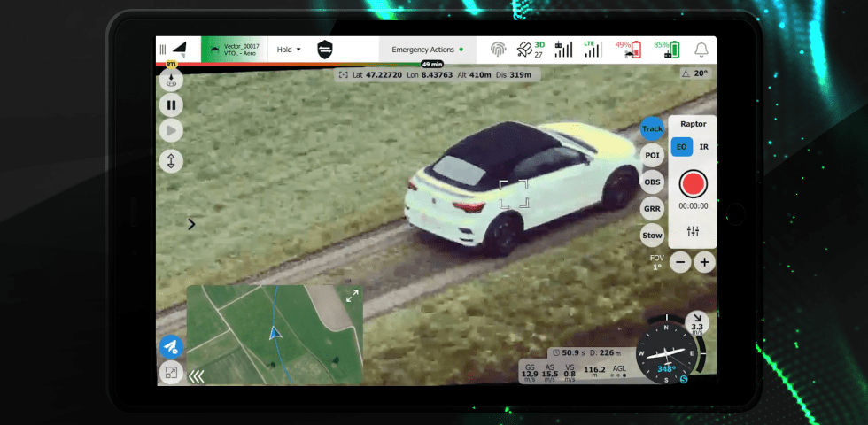Viewport: 868px width, 425px height.
Task: Click the 3.3 m/s wind indicator
Action: (697, 323)
